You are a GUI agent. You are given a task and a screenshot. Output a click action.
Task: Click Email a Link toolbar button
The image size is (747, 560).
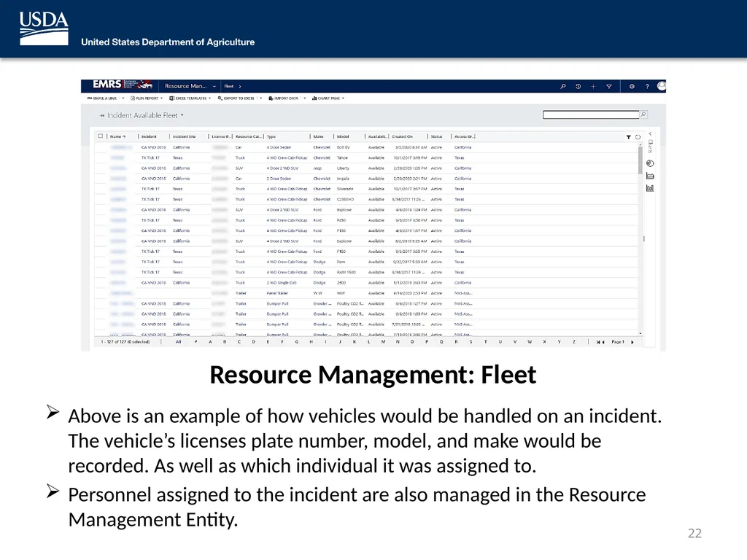point(102,98)
